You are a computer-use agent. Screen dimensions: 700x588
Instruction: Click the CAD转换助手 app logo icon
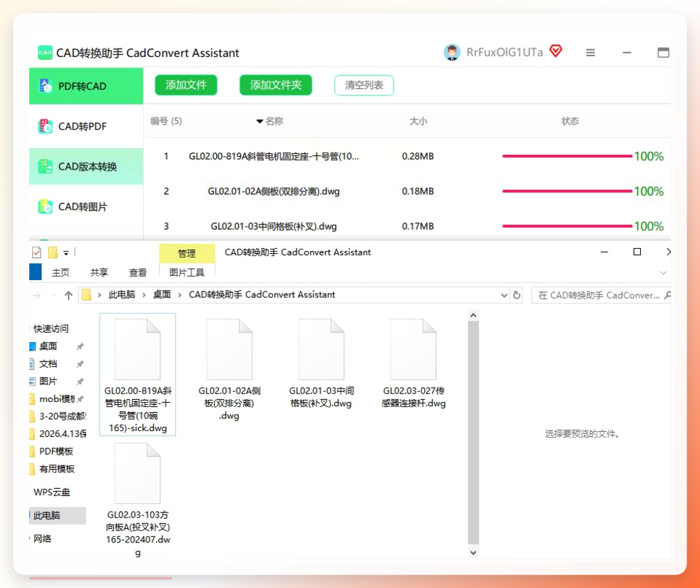tap(45, 53)
